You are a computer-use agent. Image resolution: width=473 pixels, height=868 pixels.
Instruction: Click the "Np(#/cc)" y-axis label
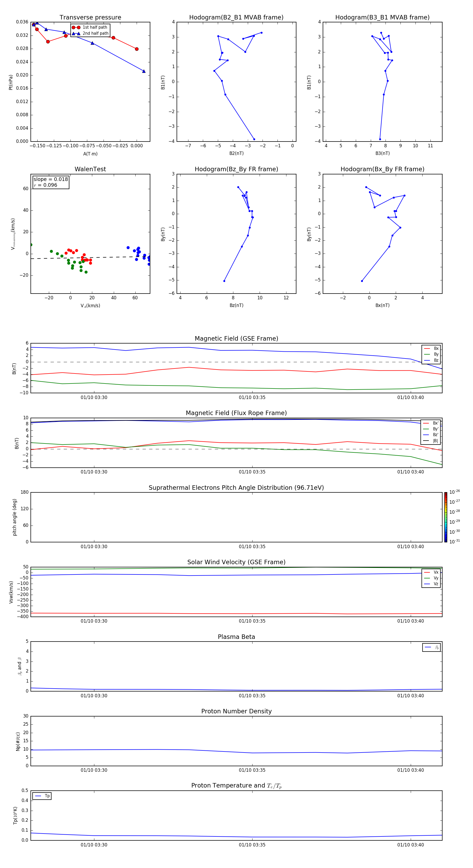click(x=18, y=741)
